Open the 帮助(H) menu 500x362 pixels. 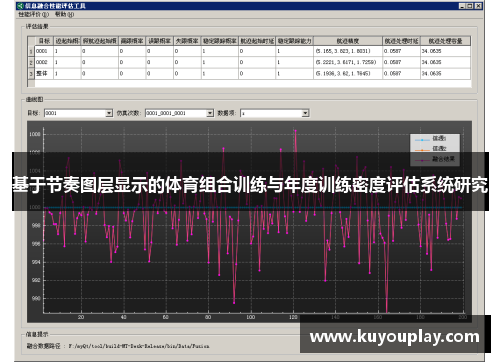click(64, 14)
